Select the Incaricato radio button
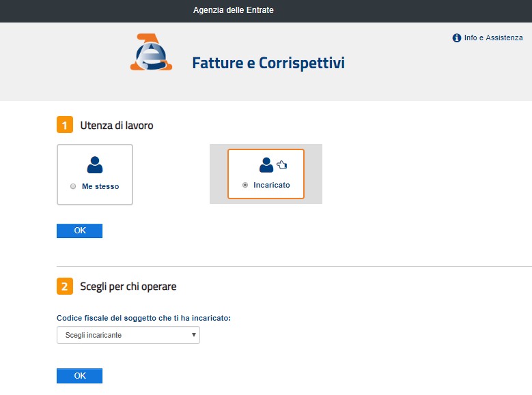The height and width of the screenshot is (395, 532). (245, 185)
